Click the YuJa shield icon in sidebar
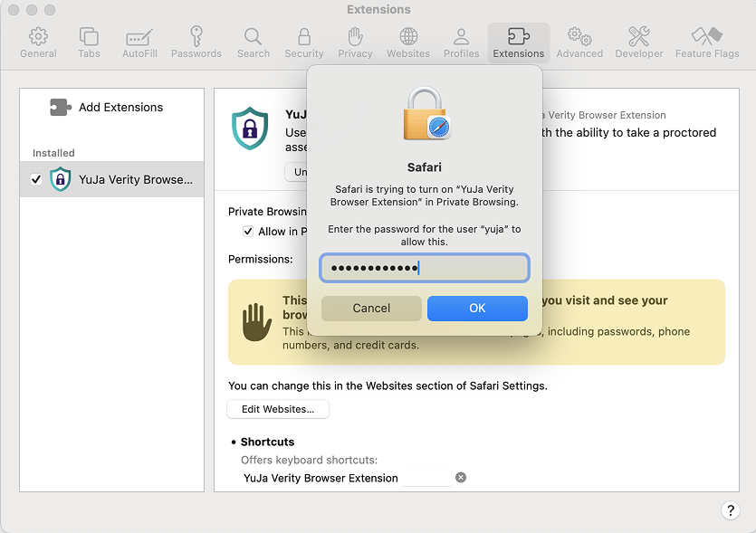The width and height of the screenshot is (756, 533). click(x=61, y=179)
